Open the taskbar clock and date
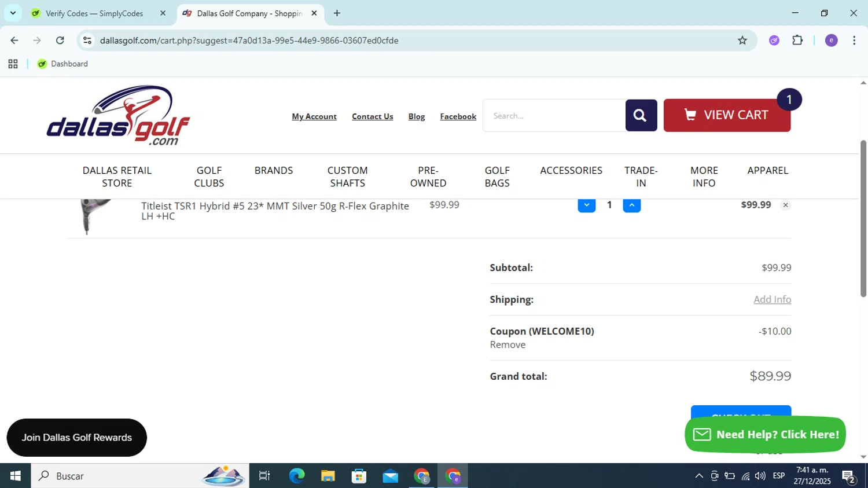The width and height of the screenshot is (868, 488). [812, 476]
